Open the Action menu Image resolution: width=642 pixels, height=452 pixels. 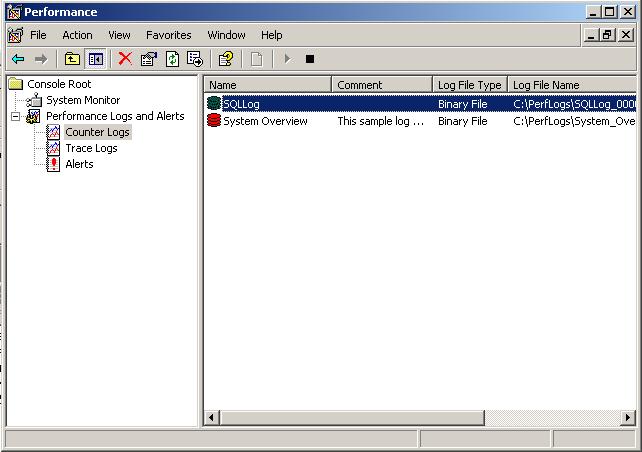[x=77, y=35]
